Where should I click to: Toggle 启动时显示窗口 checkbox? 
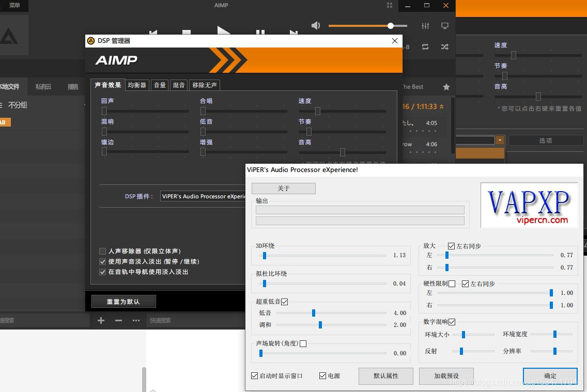coord(255,375)
